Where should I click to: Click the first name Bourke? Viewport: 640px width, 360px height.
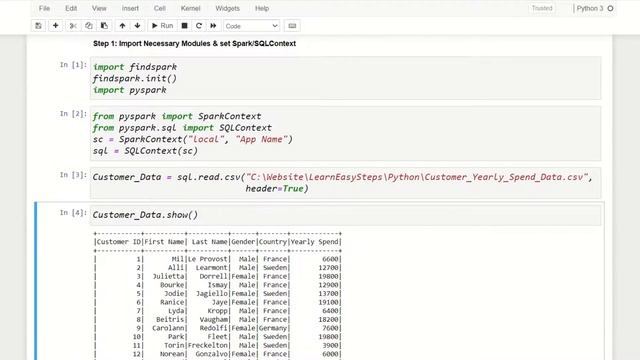(172, 285)
